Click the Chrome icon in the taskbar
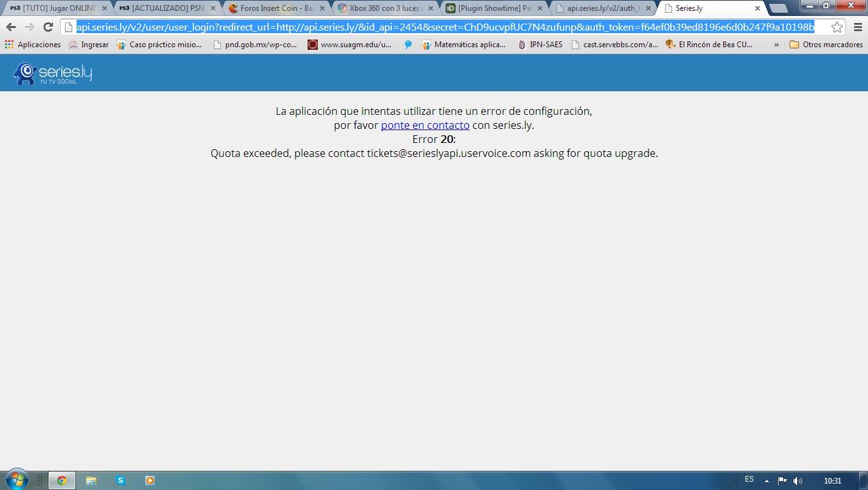Image resolution: width=868 pixels, height=490 pixels. tap(62, 480)
